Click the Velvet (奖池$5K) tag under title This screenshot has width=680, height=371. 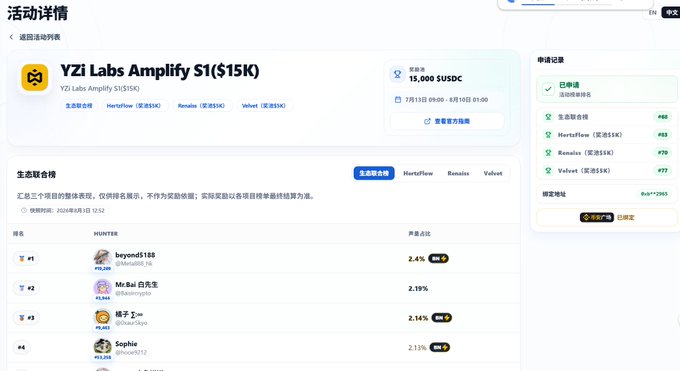click(264, 106)
